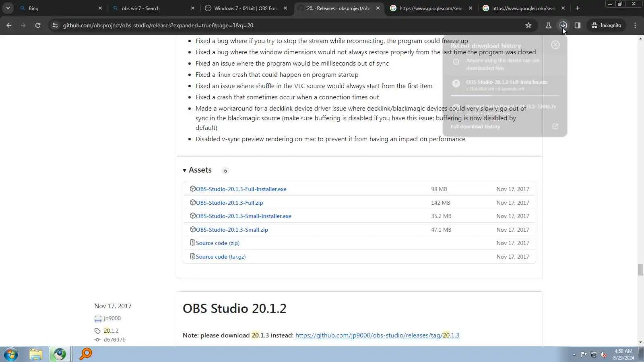
Task: Dismiss the recent download history popup
Action: pos(555,45)
